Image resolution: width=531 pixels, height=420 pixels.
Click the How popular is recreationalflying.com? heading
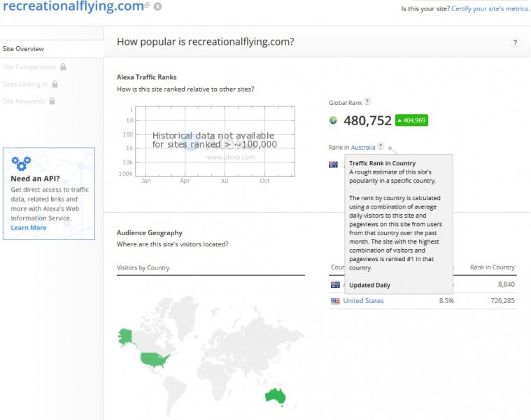pyautogui.click(x=206, y=42)
